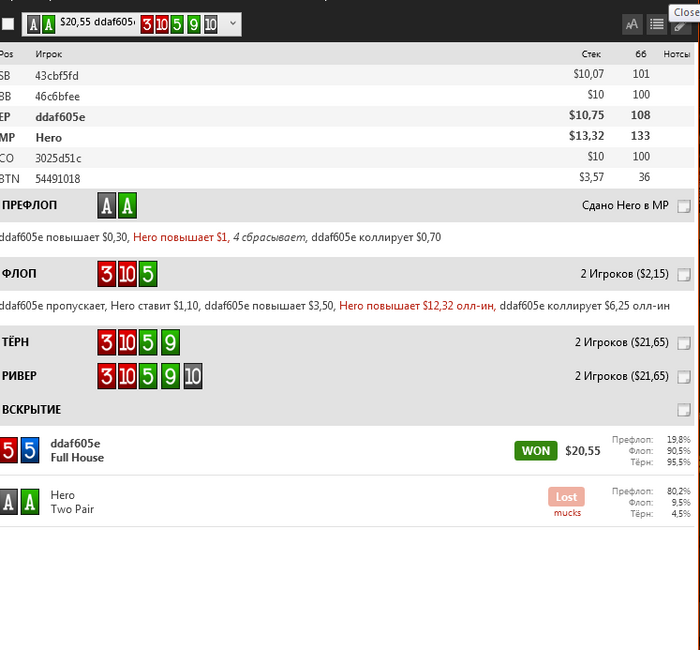Screen dimensions: 700x650
Task: Click the note icon in the ВСКРЫТИЕ row
Action: tap(683, 410)
